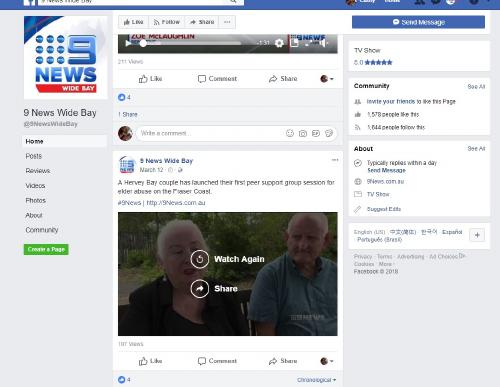Viewport: 500px width, 387px height.
Task: Open 9 News Wide Bay post author link
Action: 166,161
